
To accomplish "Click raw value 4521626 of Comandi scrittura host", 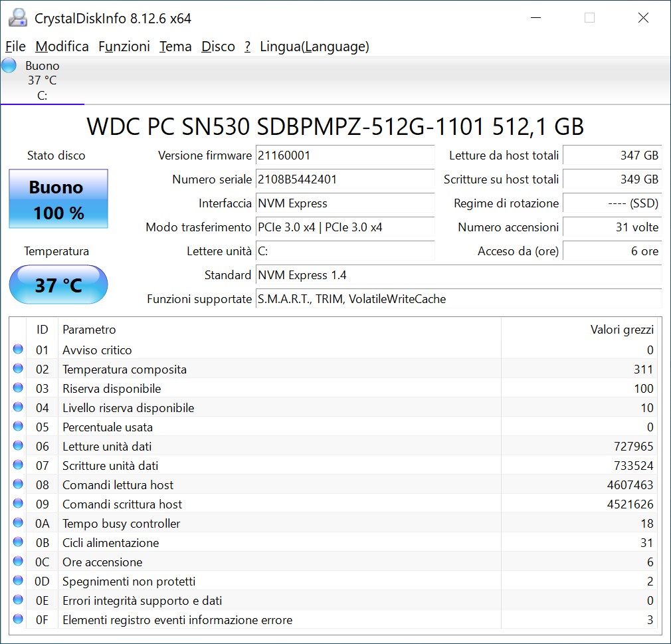I will pos(630,504).
